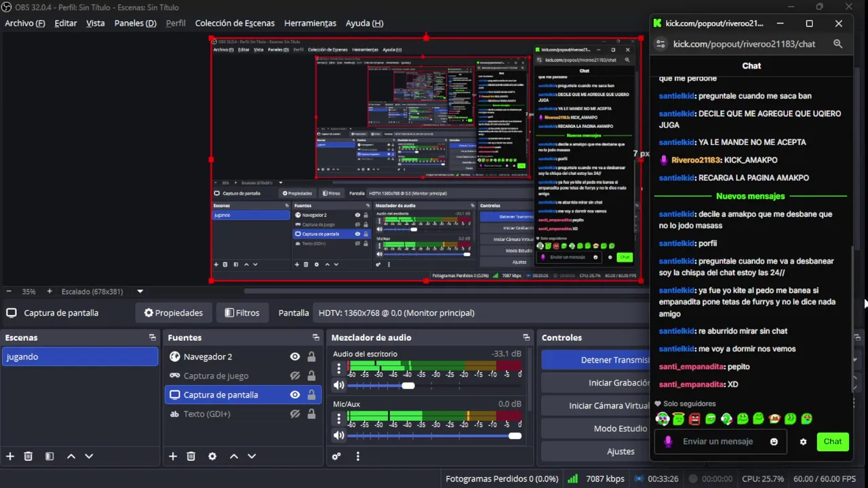Open scene filters icon in Escenas toolbar

click(x=49, y=456)
